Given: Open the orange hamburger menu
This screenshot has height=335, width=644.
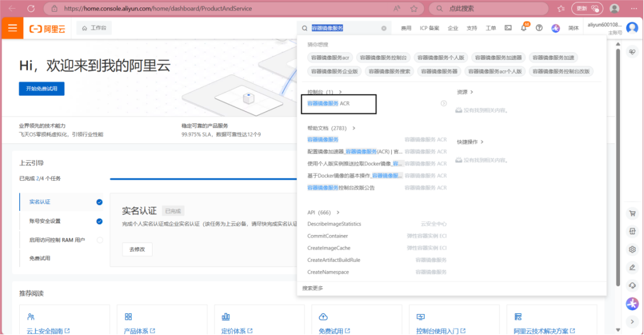Looking at the screenshot, I should tap(12, 28).
